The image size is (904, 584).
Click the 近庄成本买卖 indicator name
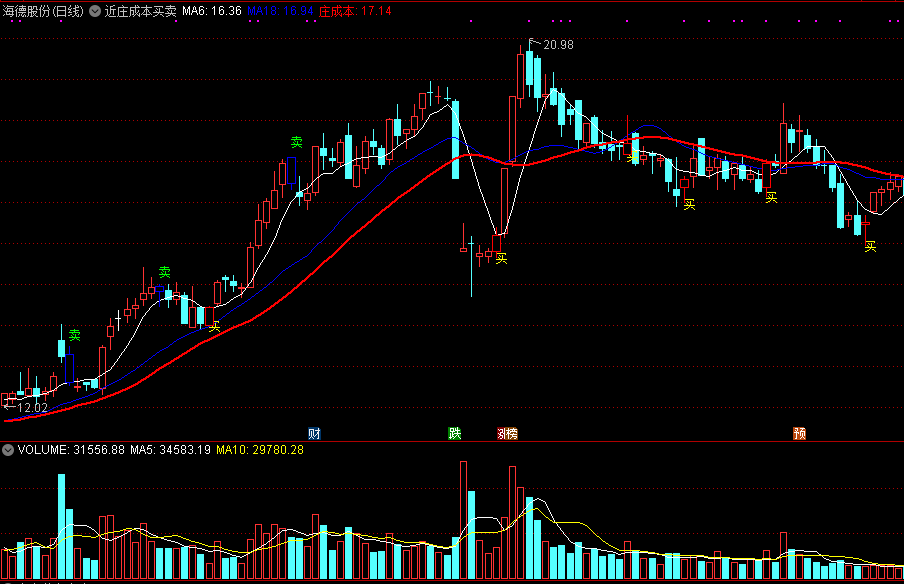click(141, 11)
